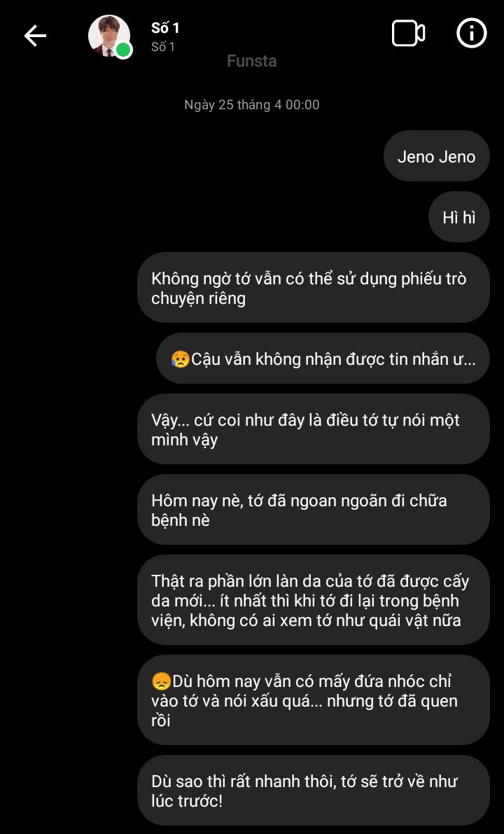Click the bold contact name Số 1
The height and width of the screenshot is (834, 504).
click(x=164, y=28)
